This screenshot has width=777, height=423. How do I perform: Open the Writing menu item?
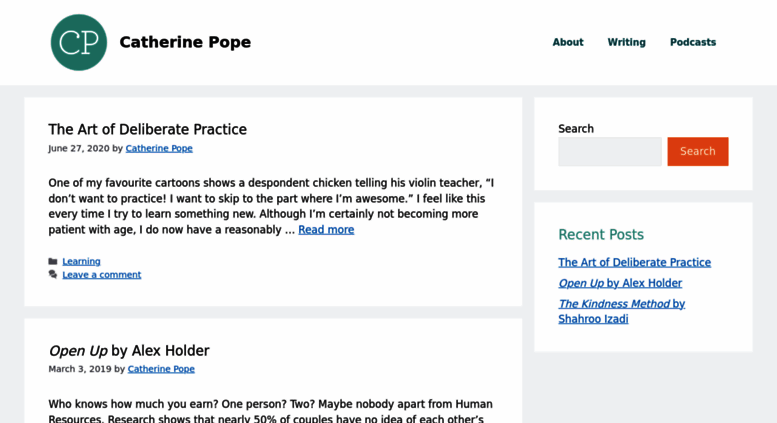[626, 42]
